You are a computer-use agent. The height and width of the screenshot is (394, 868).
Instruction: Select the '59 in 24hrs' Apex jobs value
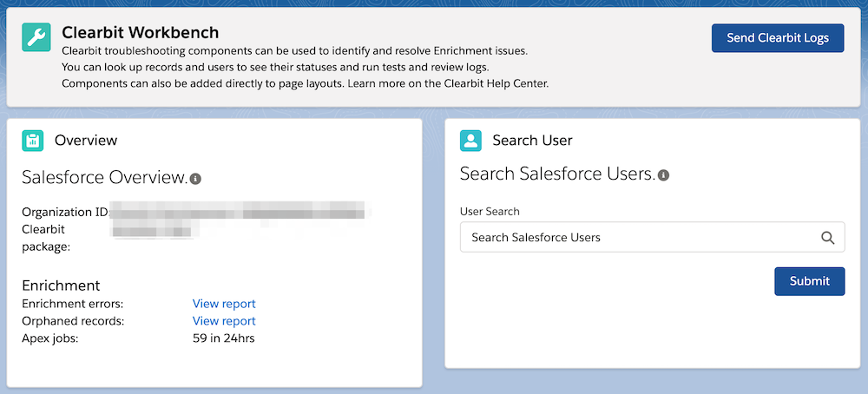coord(224,338)
